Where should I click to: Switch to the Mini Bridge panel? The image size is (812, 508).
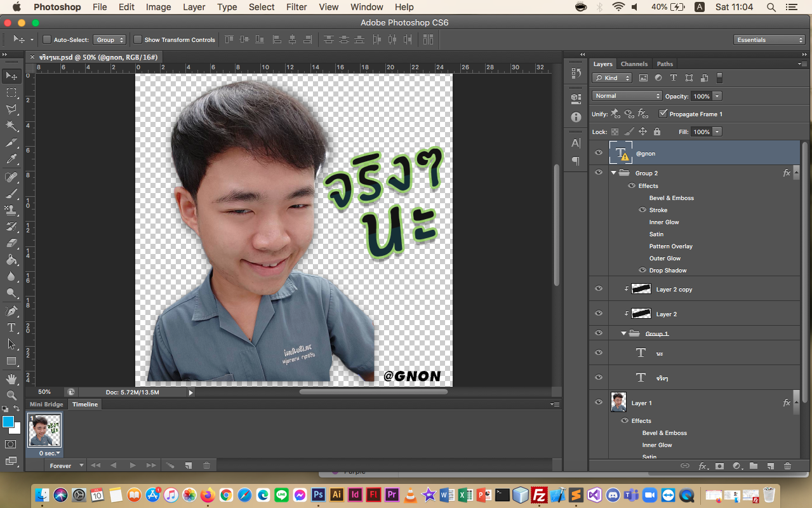point(46,404)
